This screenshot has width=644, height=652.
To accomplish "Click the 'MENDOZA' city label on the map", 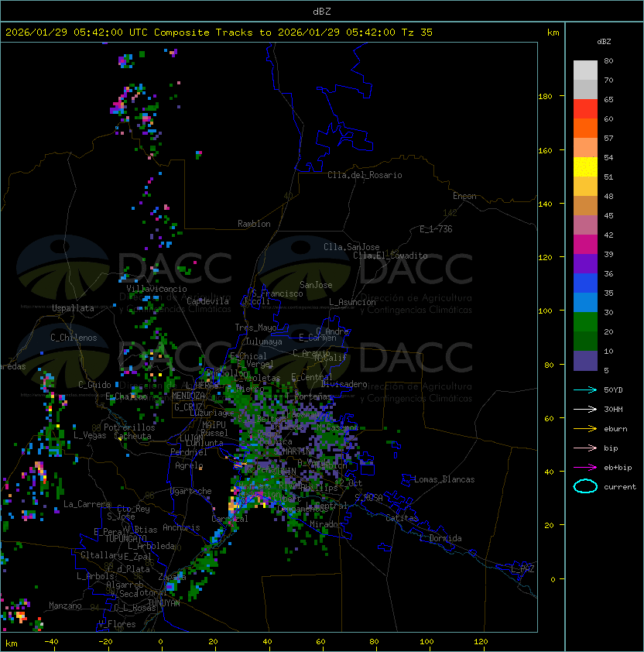I will pyautogui.click(x=188, y=396).
